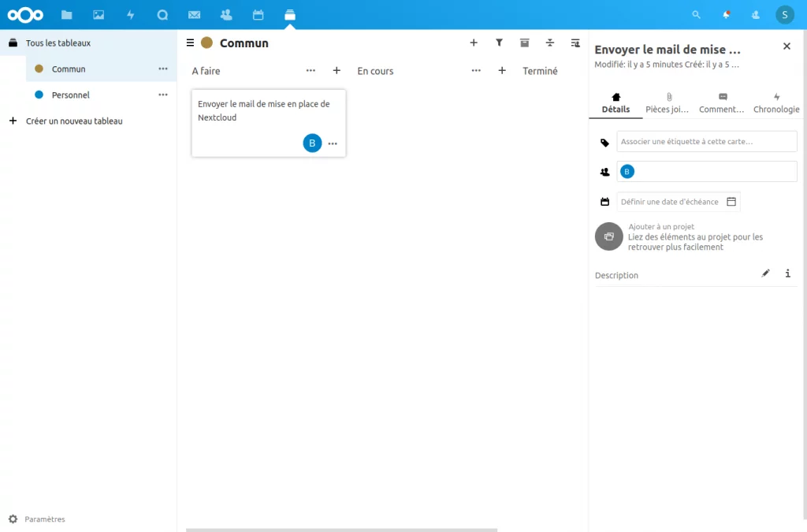
Task: Open the contacts menu icon near avatar
Action: point(756,15)
